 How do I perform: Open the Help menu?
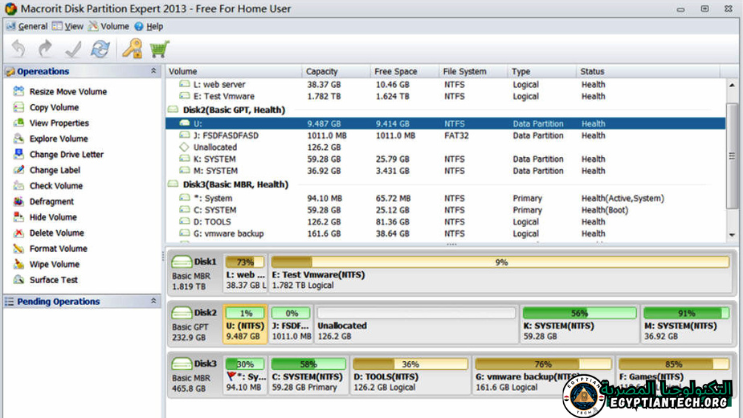tap(149, 26)
